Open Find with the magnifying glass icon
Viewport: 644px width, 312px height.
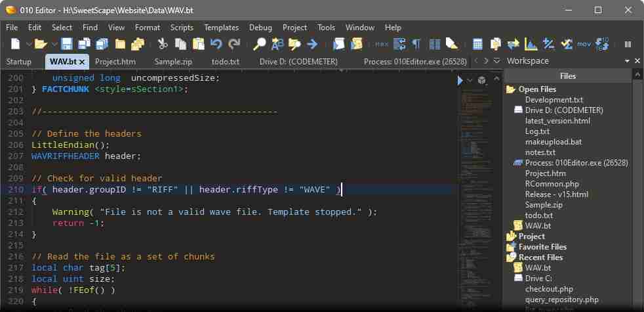click(260, 44)
